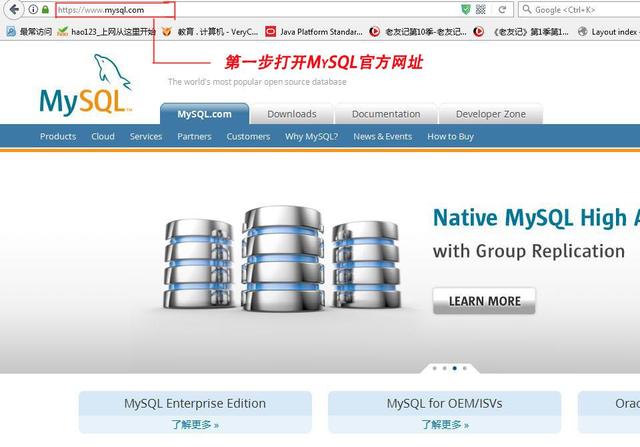The width and height of the screenshot is (640, 447).
Task: Switch to the Developer Zone tab
Action: 491,114
